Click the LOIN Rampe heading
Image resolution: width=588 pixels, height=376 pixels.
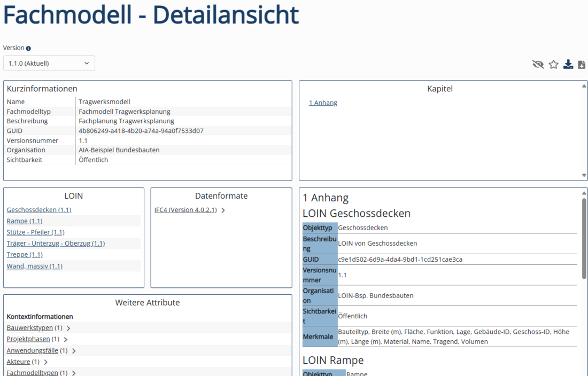click(333, 361)
